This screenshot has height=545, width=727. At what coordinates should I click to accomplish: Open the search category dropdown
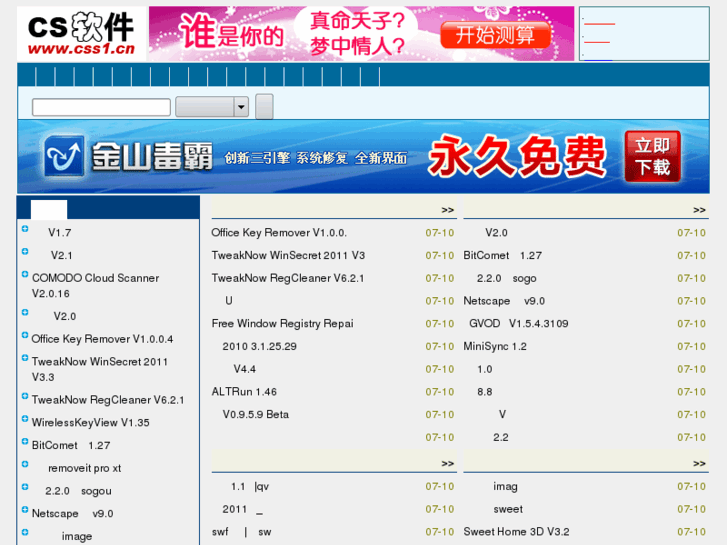click(212, 107)
